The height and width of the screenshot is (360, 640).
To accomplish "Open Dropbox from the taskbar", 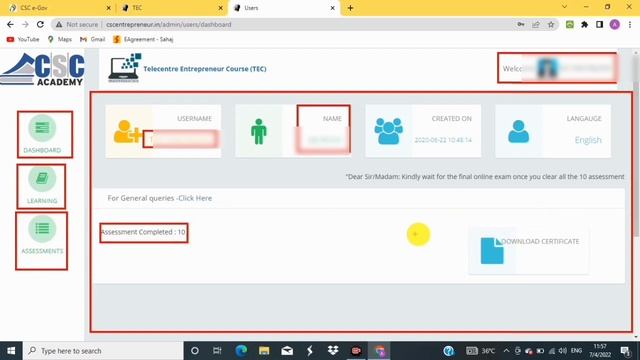I will pos(333,351).
